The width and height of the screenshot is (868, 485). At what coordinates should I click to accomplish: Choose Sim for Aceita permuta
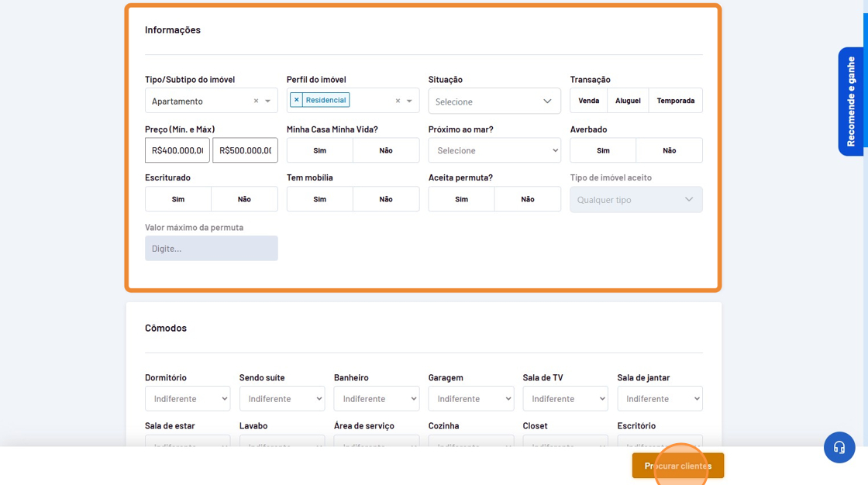[x=461, y=199]
